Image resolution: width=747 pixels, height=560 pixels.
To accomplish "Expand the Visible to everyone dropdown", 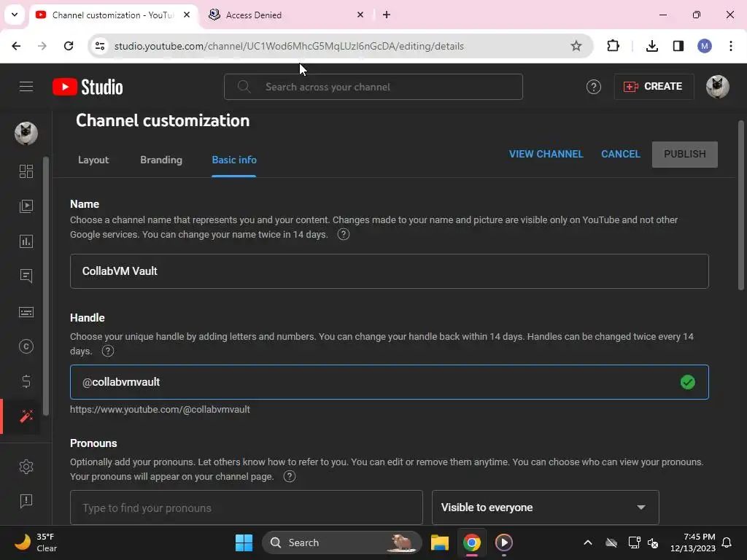I will (545, 507).
